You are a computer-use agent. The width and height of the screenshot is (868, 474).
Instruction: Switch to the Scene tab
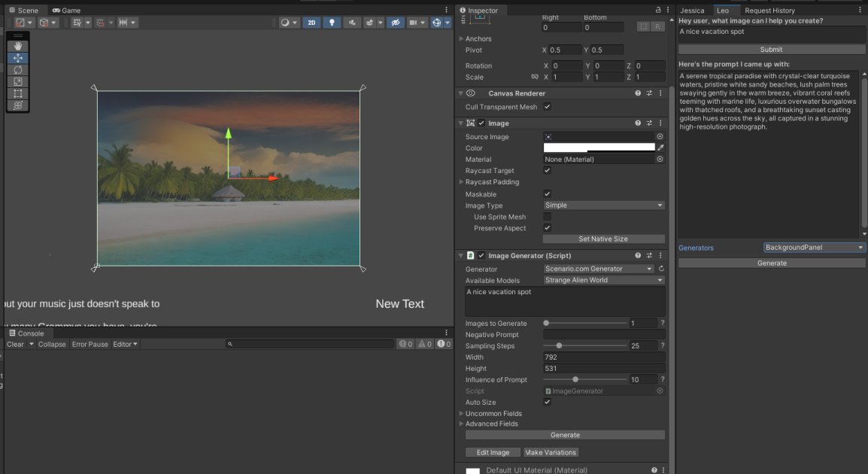23,10
